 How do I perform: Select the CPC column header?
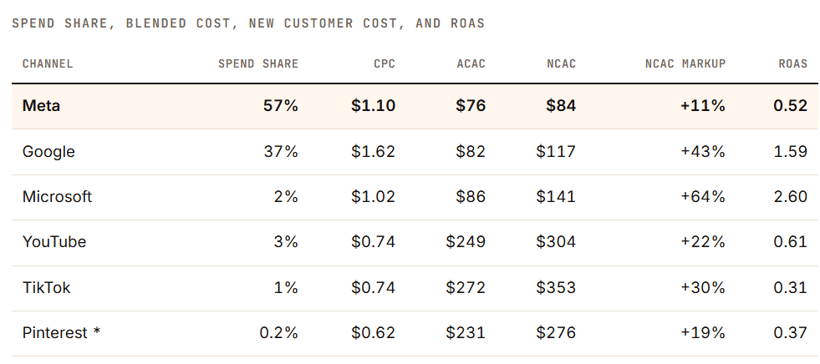point(384,64)
